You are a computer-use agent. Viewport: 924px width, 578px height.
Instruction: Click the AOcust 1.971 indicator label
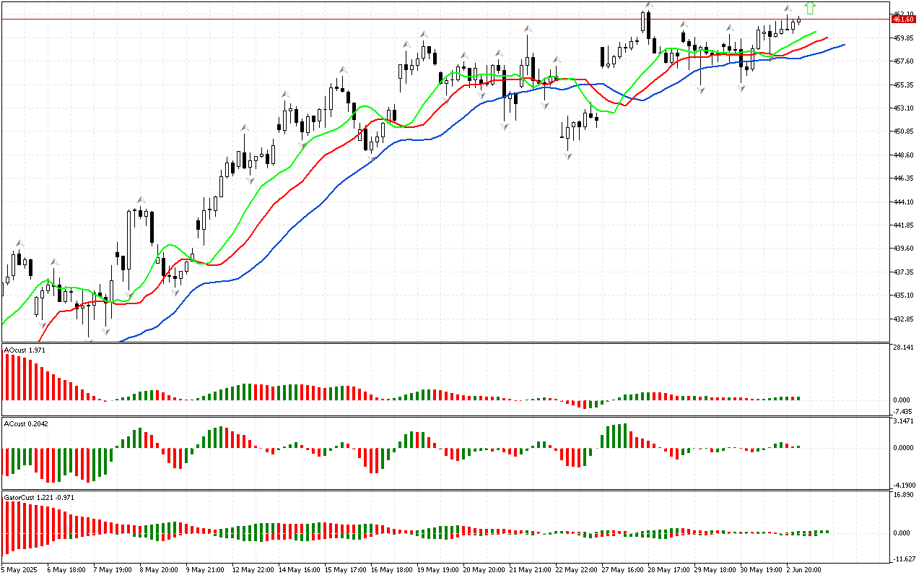(x=25, y=350)
